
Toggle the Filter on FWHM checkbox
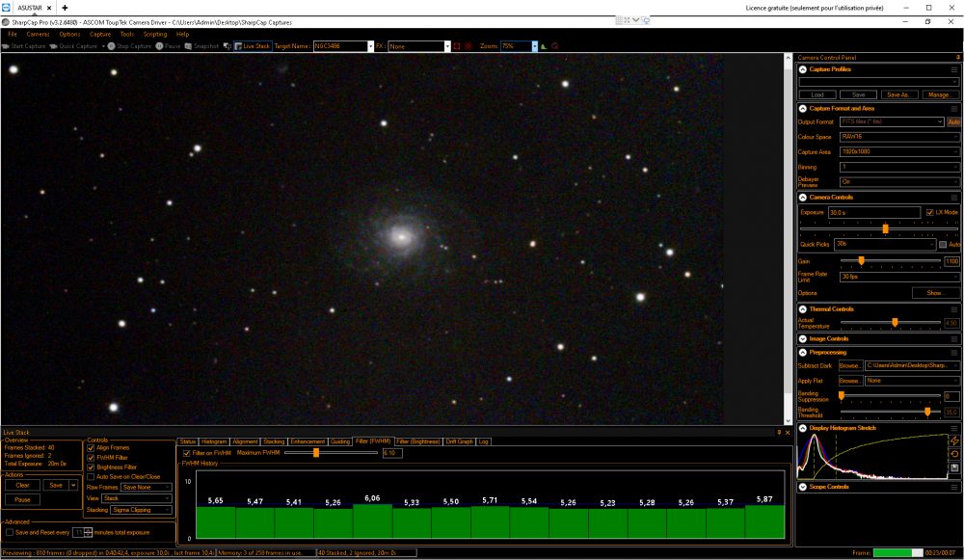(187, 453)
